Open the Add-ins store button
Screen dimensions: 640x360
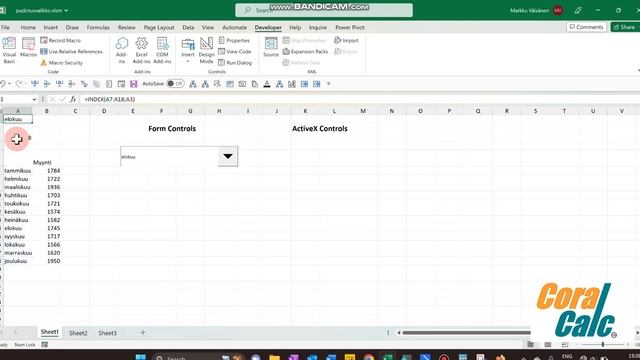click(x=122, y=50)
